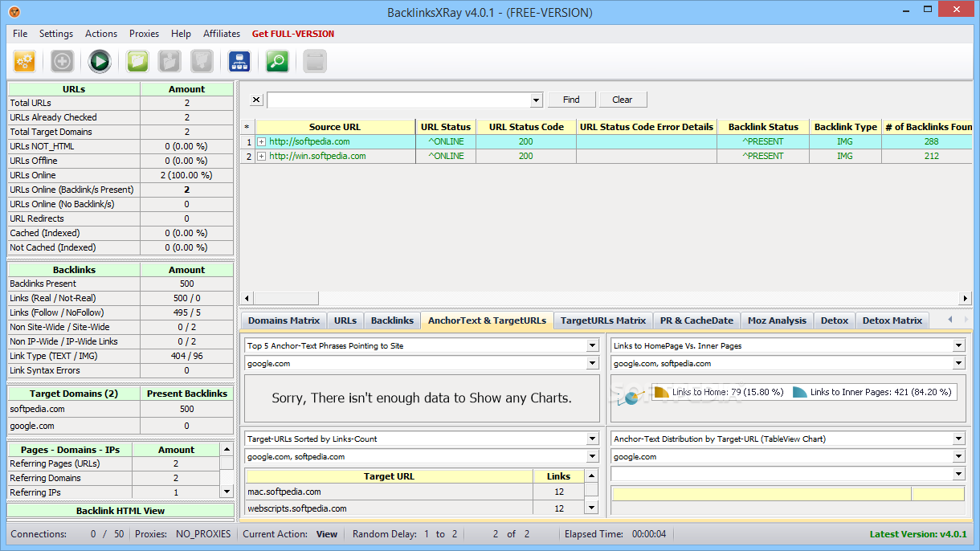Screen dimensions: 980x551
Task: Sort by Backlink Type column header
Action: point(845,127)
